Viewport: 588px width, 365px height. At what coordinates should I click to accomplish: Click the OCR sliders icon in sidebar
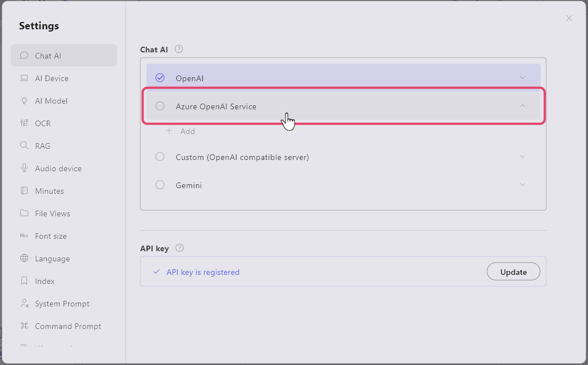[24, 123]
